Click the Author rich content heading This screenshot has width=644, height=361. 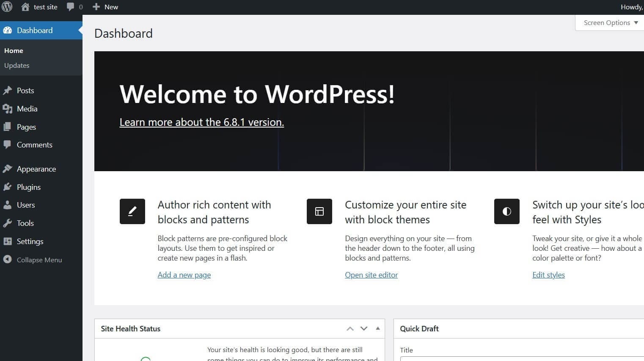(214, 212)
